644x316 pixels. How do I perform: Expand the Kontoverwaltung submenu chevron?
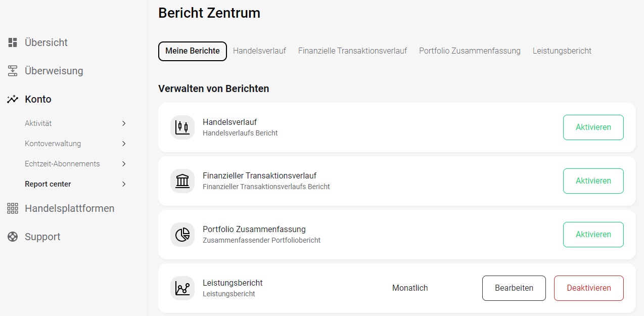pyautogui.click(x=124, y=144)
